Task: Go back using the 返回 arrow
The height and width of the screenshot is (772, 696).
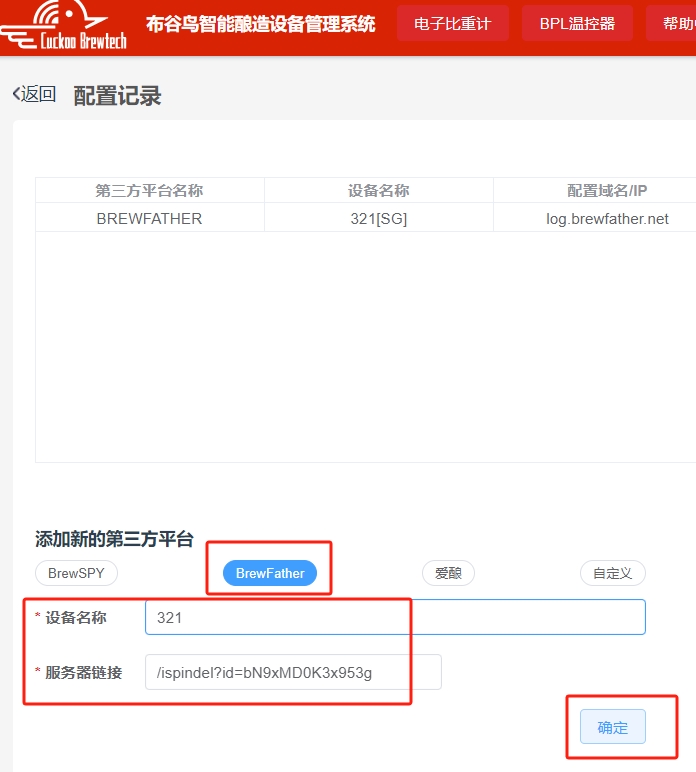Action: [34, 95]
